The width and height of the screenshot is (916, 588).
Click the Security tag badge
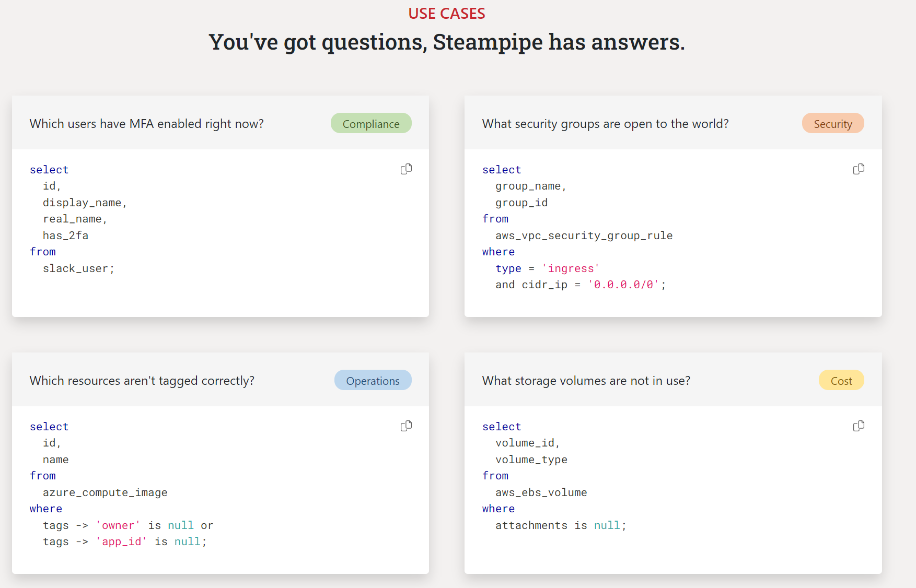click(833, 124)
